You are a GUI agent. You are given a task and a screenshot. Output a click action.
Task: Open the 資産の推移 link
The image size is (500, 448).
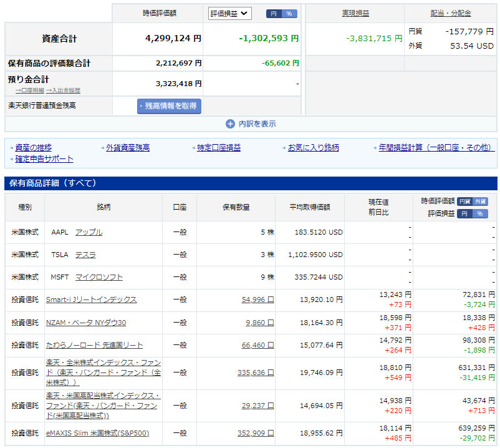(33, 148)
